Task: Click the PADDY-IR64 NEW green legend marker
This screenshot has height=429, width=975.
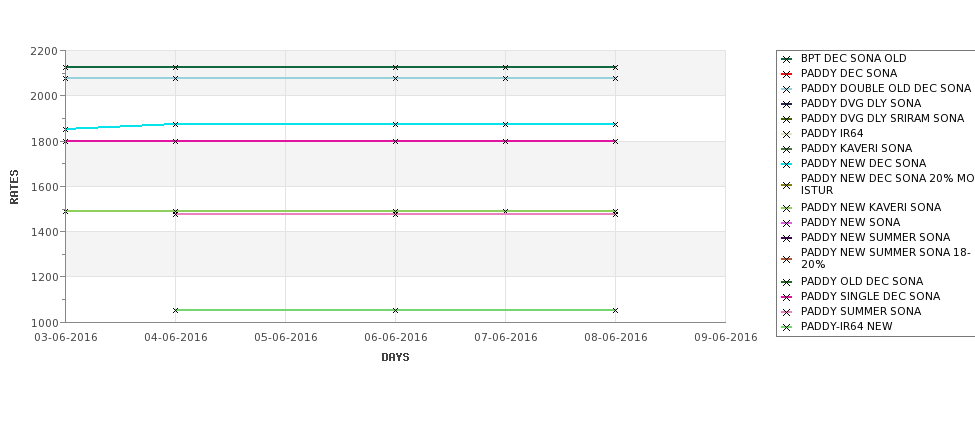Action: 787,328
